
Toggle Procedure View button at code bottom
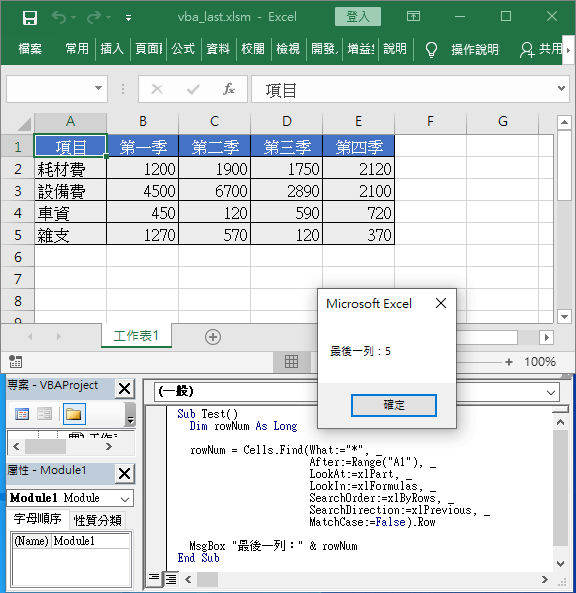click(154, 578)
